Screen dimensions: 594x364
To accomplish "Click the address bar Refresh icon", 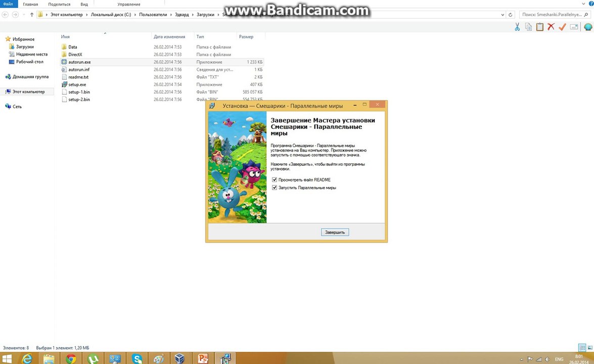I will click(x=510, y=15).
